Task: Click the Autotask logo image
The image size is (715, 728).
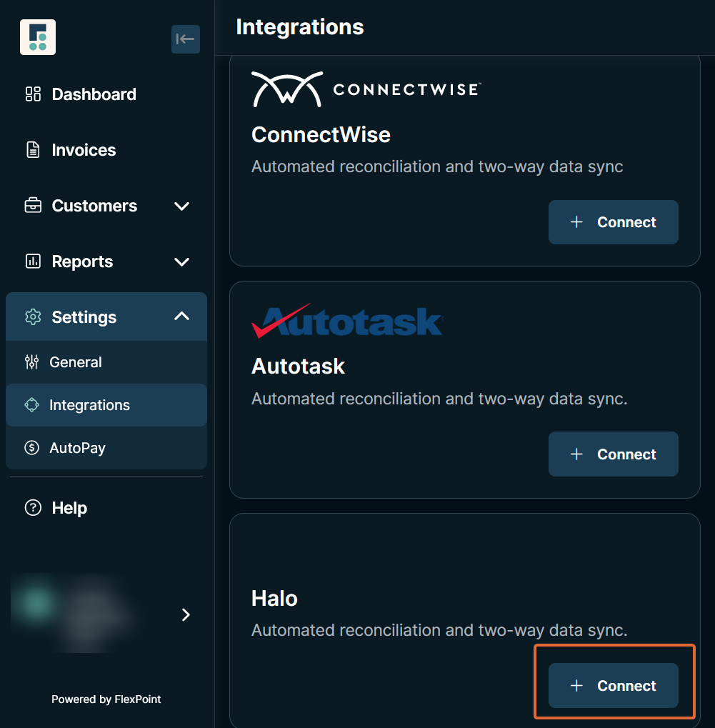Action: 347,321
